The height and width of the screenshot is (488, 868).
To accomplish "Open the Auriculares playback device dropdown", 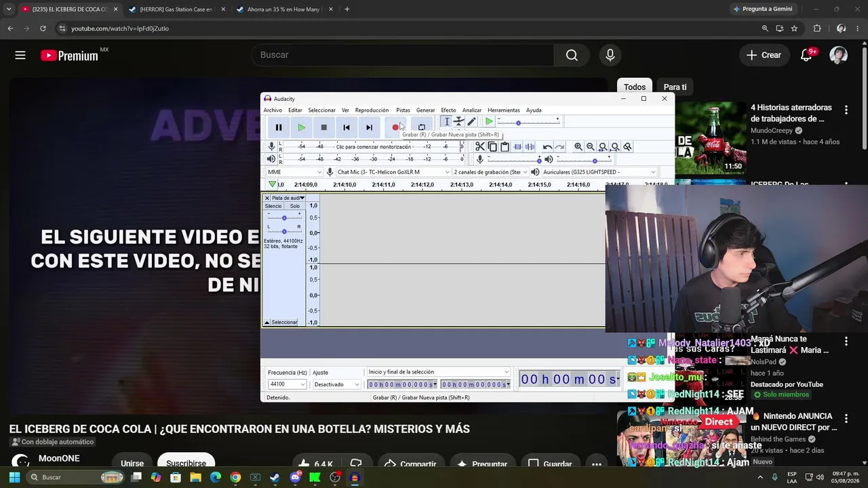I will pos(599,172).
